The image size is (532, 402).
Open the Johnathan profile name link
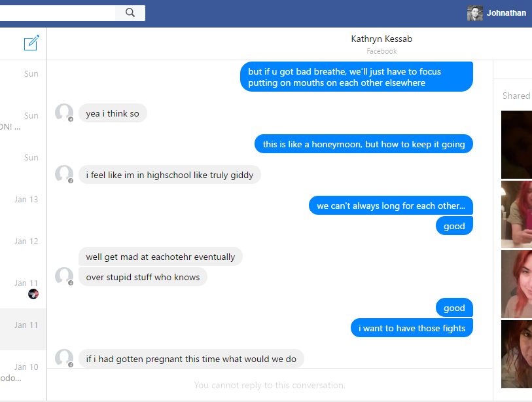[506, 13]
